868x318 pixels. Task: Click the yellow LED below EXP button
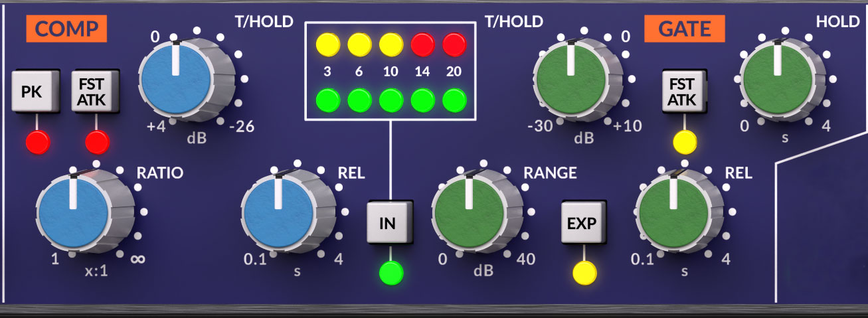coord(584,273)
